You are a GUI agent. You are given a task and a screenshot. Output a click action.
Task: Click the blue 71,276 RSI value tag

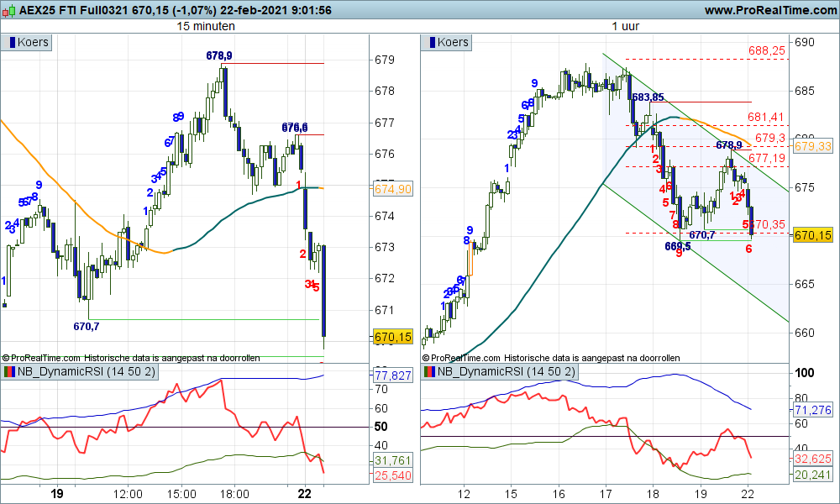[x=813, y=410]
